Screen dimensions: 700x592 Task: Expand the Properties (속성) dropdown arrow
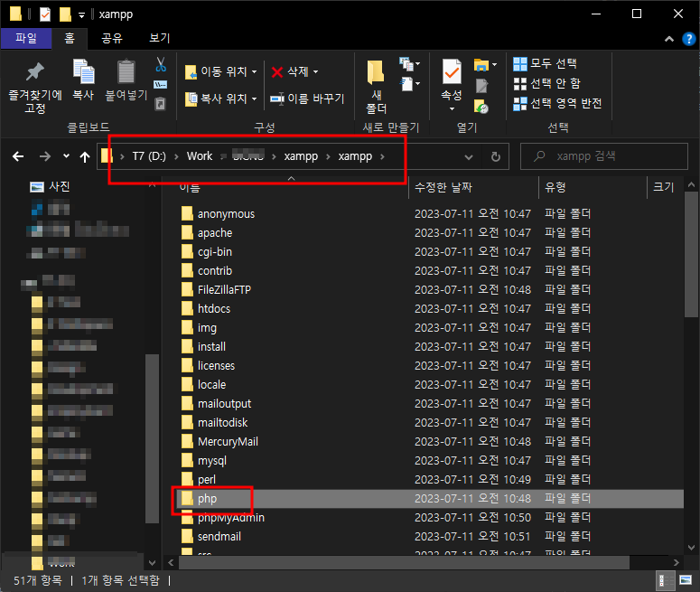(x=452, y=109)
